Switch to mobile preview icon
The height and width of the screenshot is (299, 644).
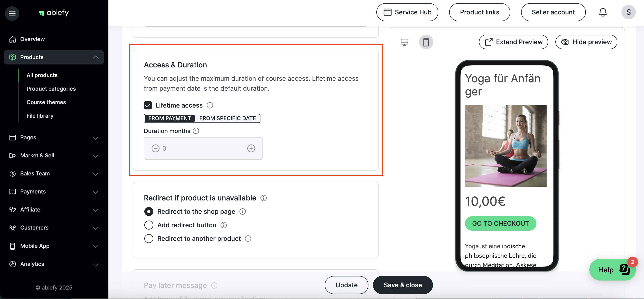pyautogui.click(x=426, y=42)
